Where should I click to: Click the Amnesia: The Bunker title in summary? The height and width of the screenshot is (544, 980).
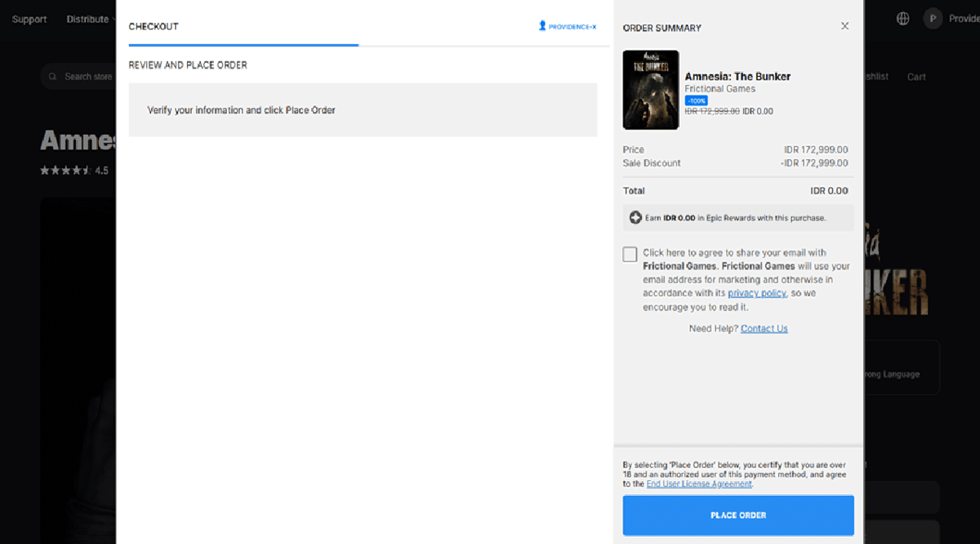(x=737, y=76)
